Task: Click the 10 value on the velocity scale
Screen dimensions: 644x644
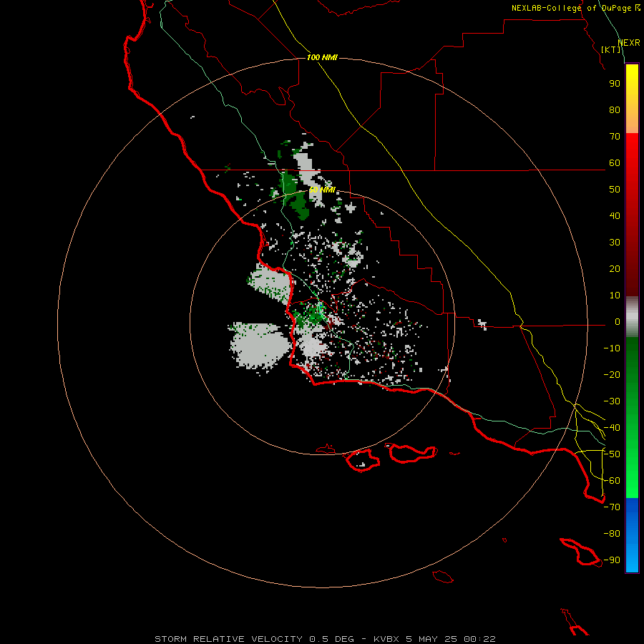Action: coord(615,296)
